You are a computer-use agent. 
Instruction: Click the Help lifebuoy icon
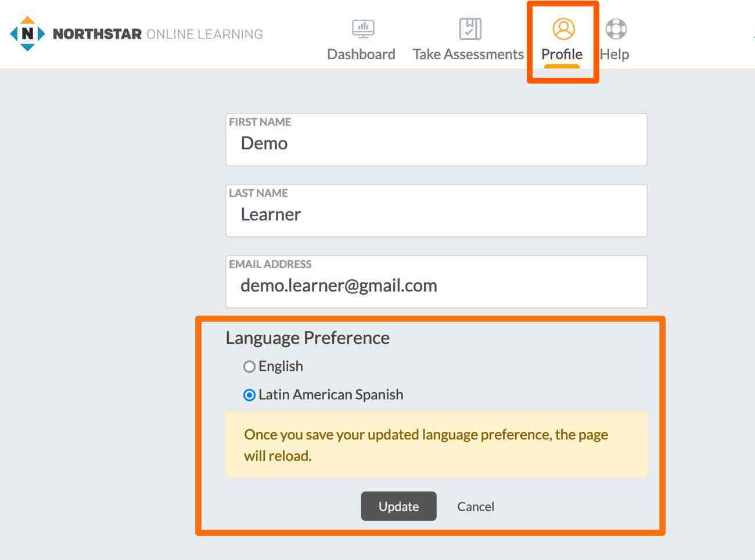[616, 28]
